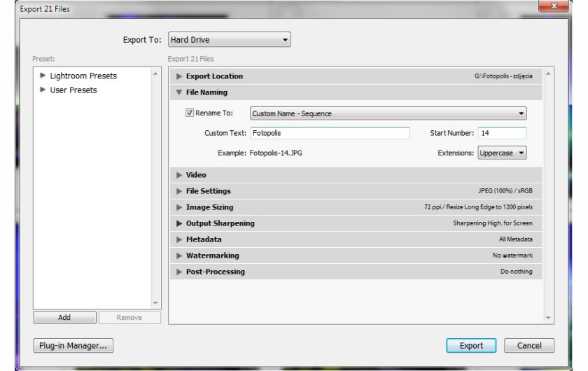Image resolution: width=588 pixels, height=371 pixels.
Task: Click the G:\Fotopolis - zdjęcia location summary
Action: (503, 76)
